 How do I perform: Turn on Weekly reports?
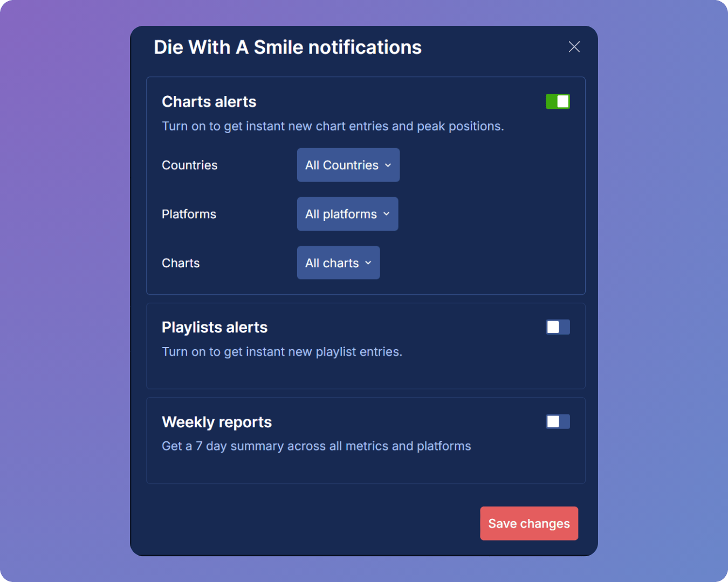(x=558, y=421)
